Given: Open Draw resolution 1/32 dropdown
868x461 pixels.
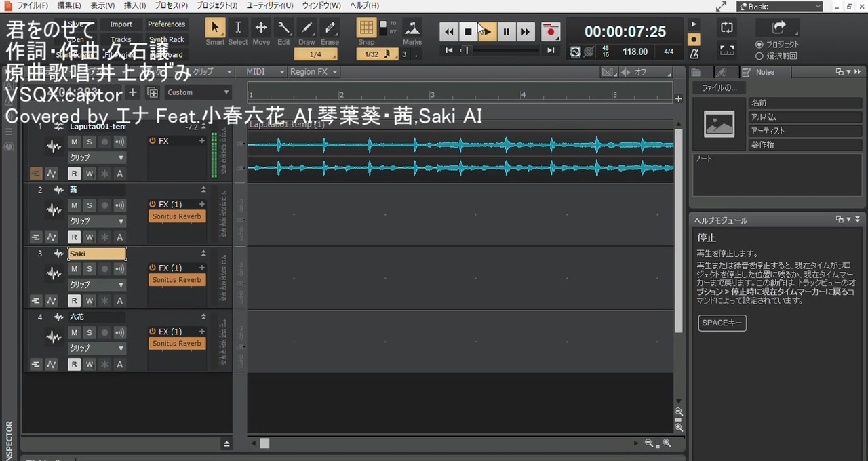Looking at the screenshot, I should click(377, 54).
